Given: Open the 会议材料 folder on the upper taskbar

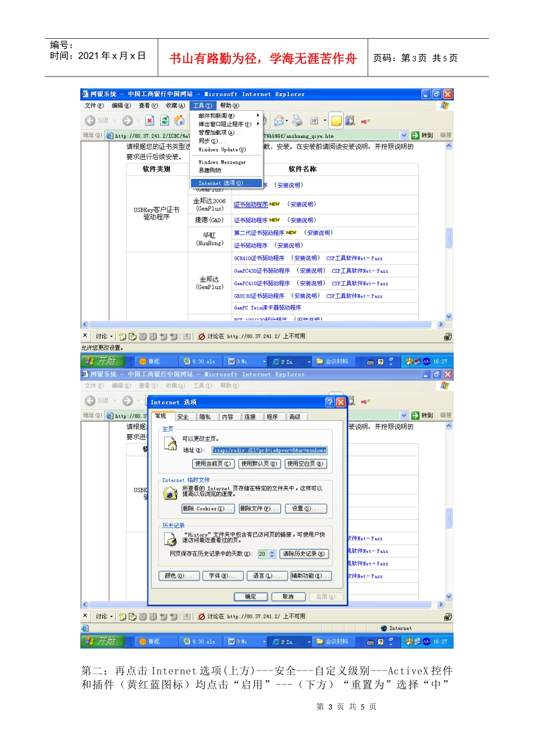Looking at the screenshot, I should 334,361.
